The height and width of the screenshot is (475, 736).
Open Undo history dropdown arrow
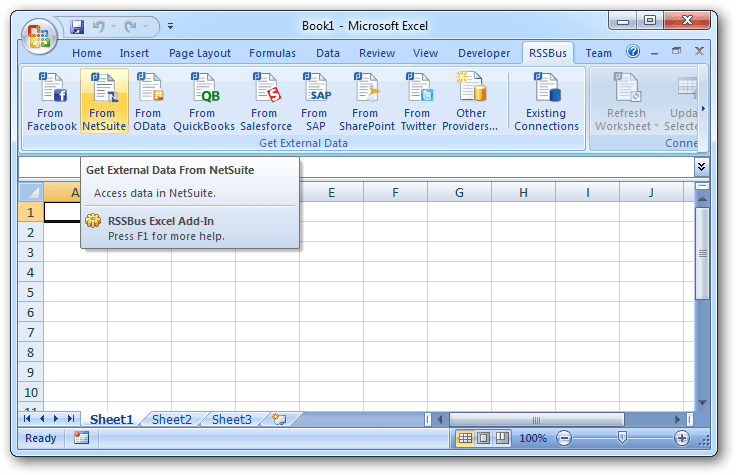(x=113, y=26)
